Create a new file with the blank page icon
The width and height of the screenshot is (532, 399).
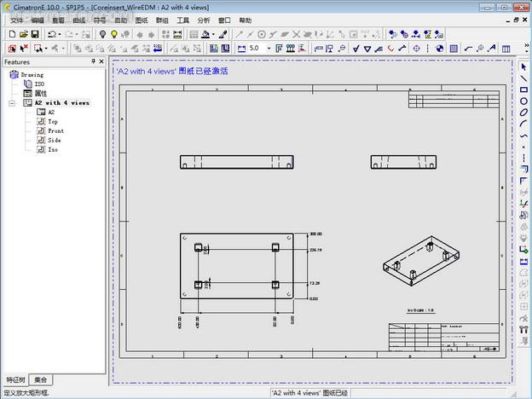tap(12, 34)
